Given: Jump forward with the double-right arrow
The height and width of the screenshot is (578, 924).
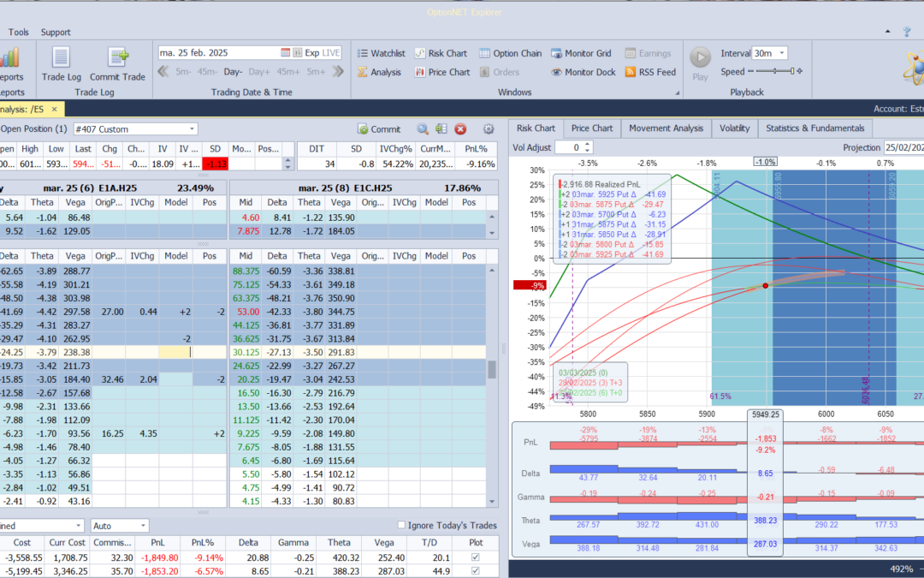Looking at the screenshot, I should tap(338, 72).
